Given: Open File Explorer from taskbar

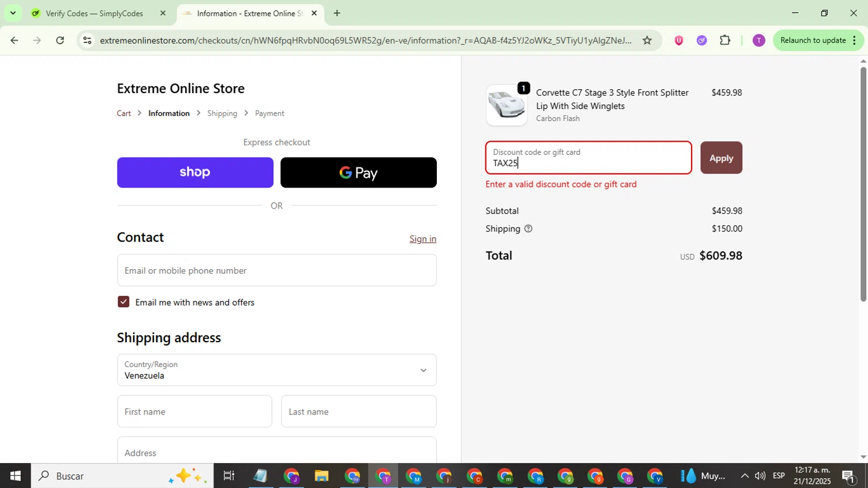Looking at the screenshot, I should click(321, 476).
